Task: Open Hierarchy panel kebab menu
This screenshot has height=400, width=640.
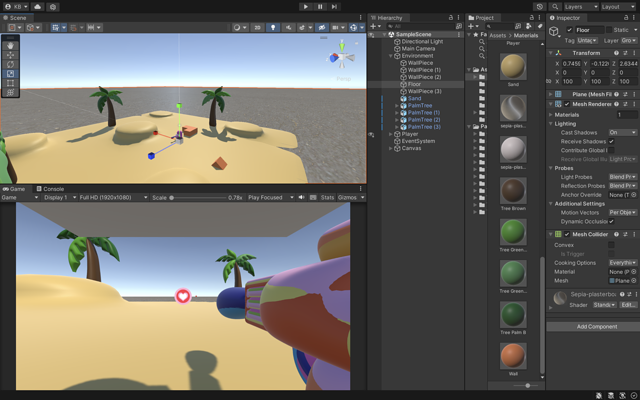Action: [x=458, y=18]
